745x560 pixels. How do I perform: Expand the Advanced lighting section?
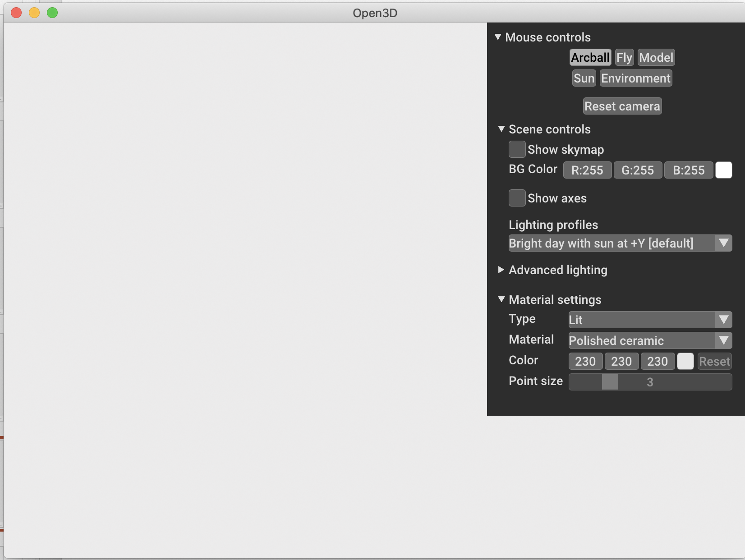pyautogui.click(x=501, y=270)
